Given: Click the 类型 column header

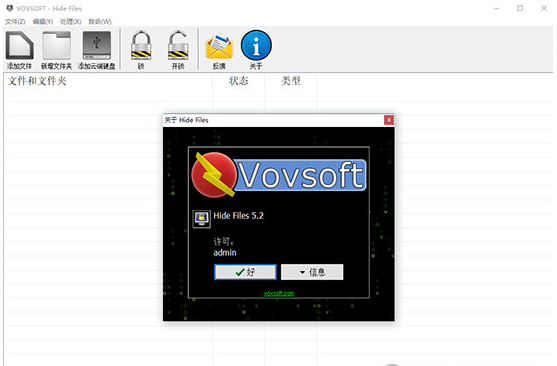Looking at the screenshot, I should (291, 81).
